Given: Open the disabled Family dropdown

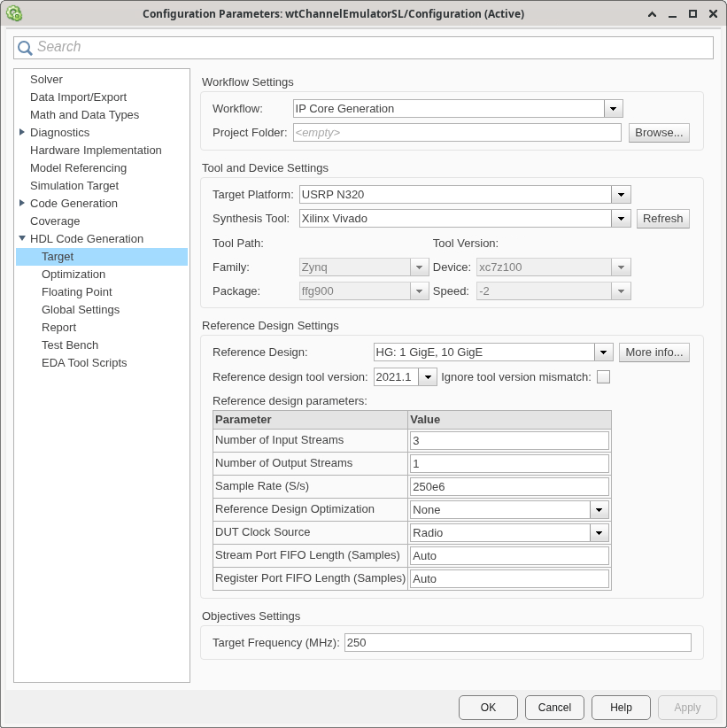Looking at the screenshot, I should tap(419, 267).
